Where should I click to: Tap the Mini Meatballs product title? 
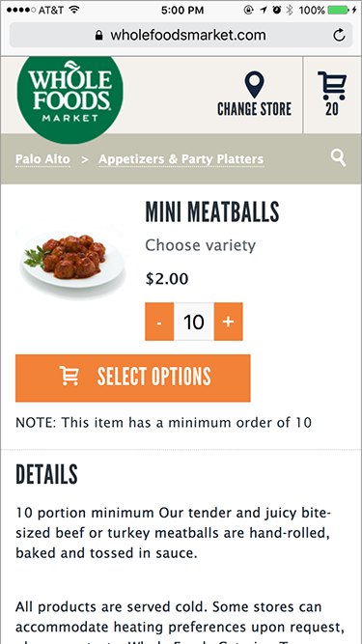tap(212, 212)
